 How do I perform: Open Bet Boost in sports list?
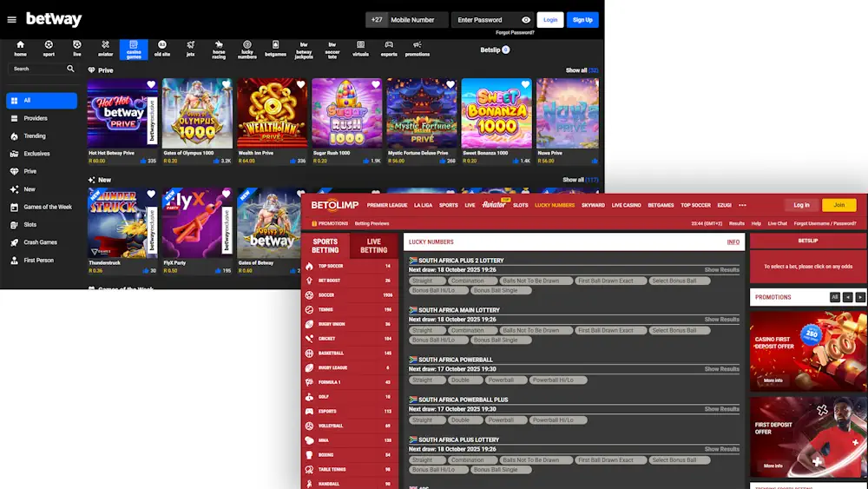pyautogui.click(x=350, y=281)
